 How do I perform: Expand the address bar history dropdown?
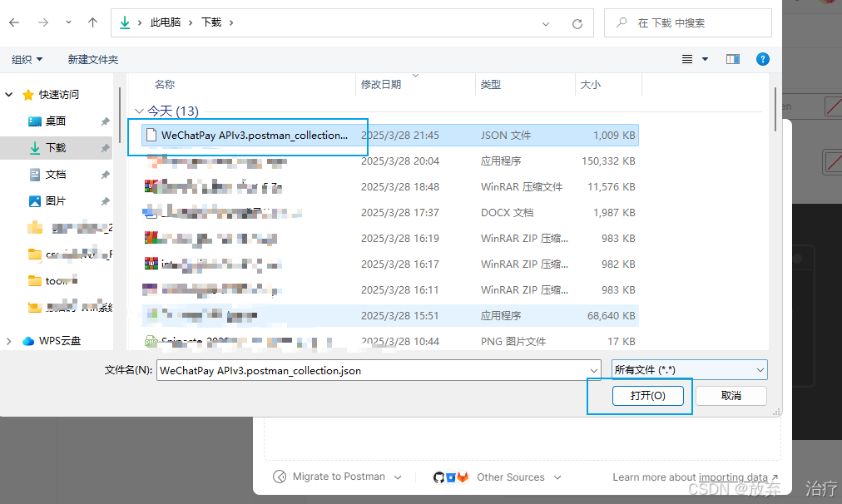[x=546, y=23]
